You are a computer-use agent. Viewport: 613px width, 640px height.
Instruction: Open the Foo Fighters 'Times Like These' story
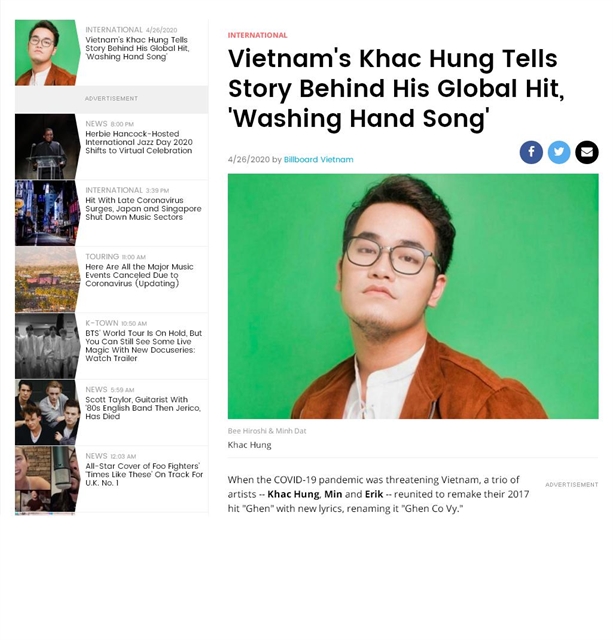click(144, 474)
